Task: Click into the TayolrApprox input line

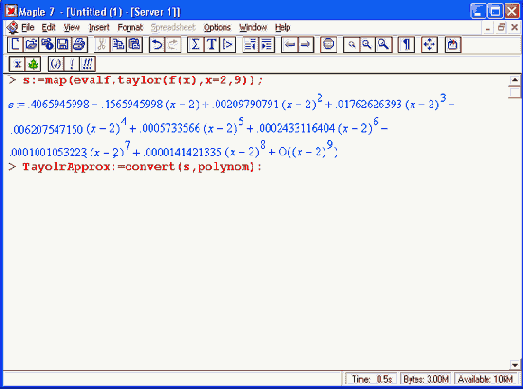Action: [x=142, y=166]
